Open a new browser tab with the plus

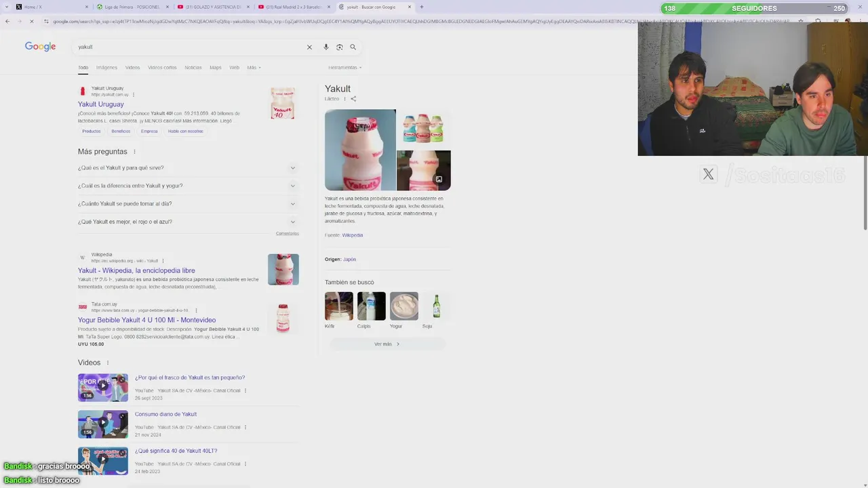[x=421, y=7]
